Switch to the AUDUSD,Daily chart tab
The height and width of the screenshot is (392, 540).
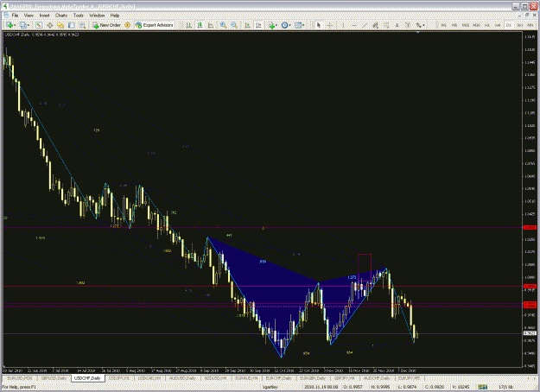[x=182, y=378]
